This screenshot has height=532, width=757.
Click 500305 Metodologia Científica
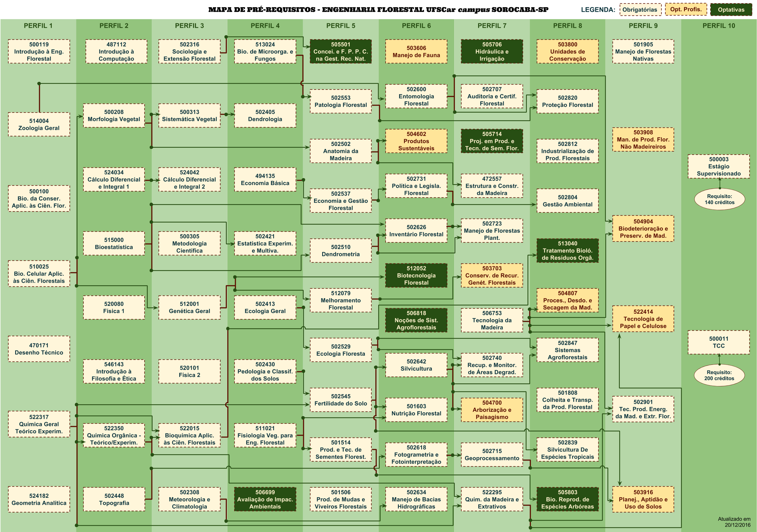click(x=190, y=243)
